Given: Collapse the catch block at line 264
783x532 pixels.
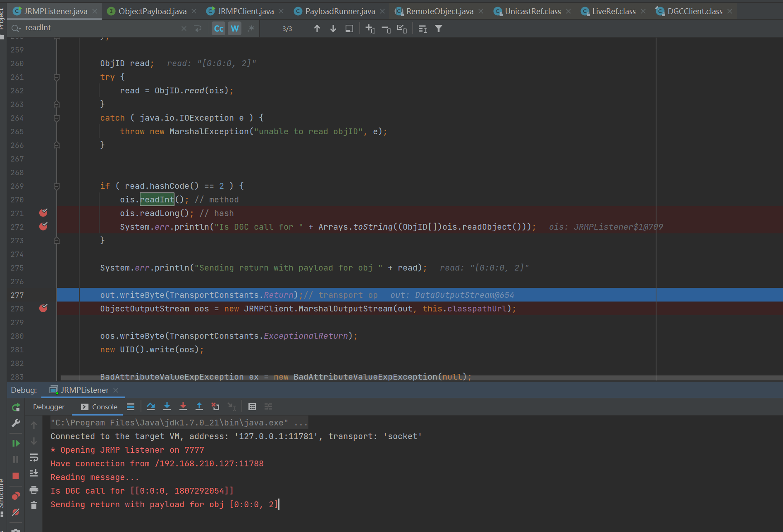Looking at the screenshot, I should 57,118.
